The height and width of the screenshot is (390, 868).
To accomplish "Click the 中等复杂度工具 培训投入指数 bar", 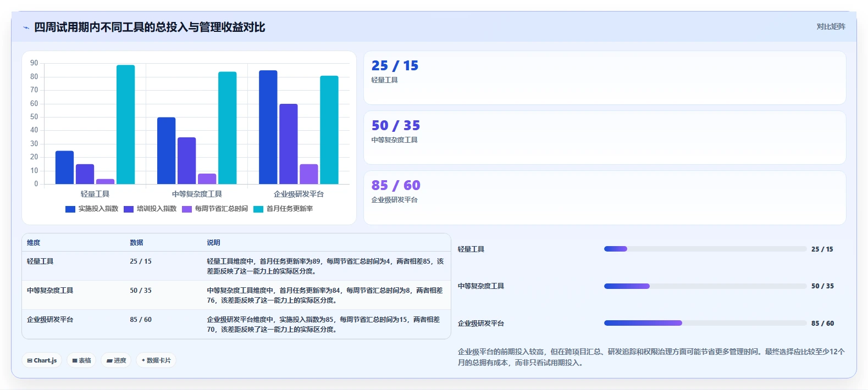I will coord(186,160).
